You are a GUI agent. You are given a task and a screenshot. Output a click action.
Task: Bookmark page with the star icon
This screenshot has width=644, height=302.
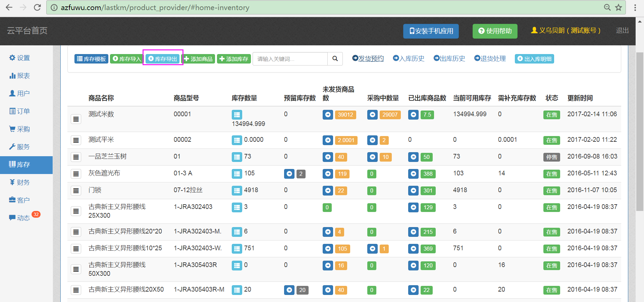(619, 7)
